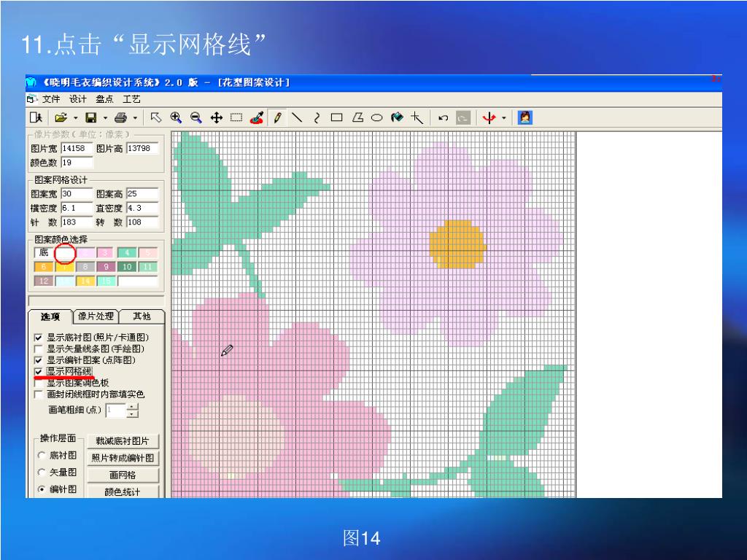Click the 画笔粗细 stepper arrows
The width and height of the screenshot is (747, 560).
133,410
